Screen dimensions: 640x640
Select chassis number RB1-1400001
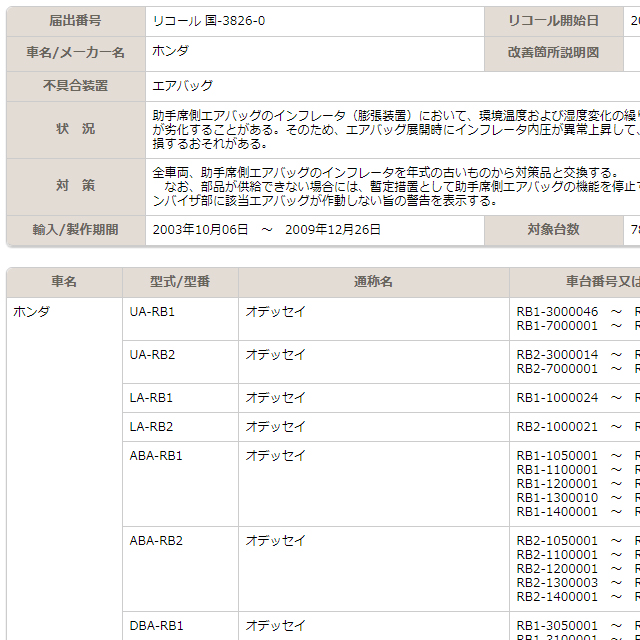coord(557,512)
